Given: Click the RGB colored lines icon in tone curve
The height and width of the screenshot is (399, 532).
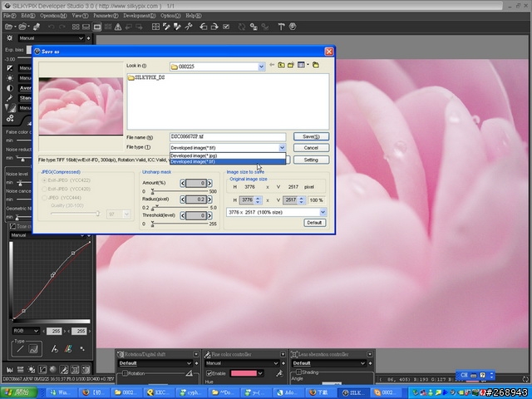Looking at the screenshot, I should [68, 349].
